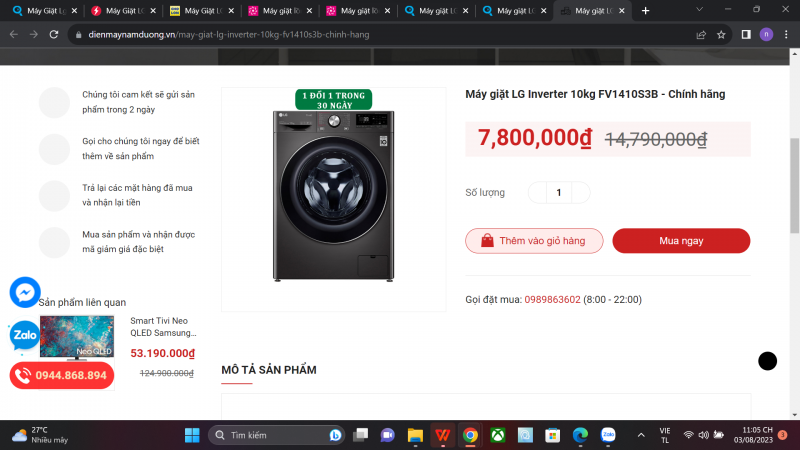Open the Windows Start menu
Image resolution: width=800 pixels, height=450 pixels.
coord(190,435)
